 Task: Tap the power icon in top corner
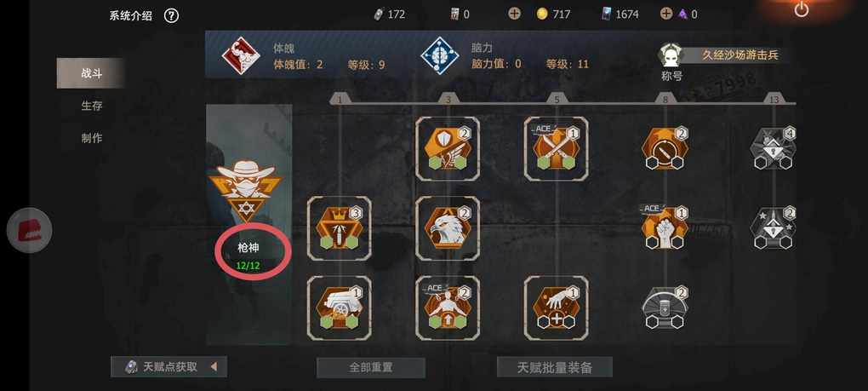(802, 9)
